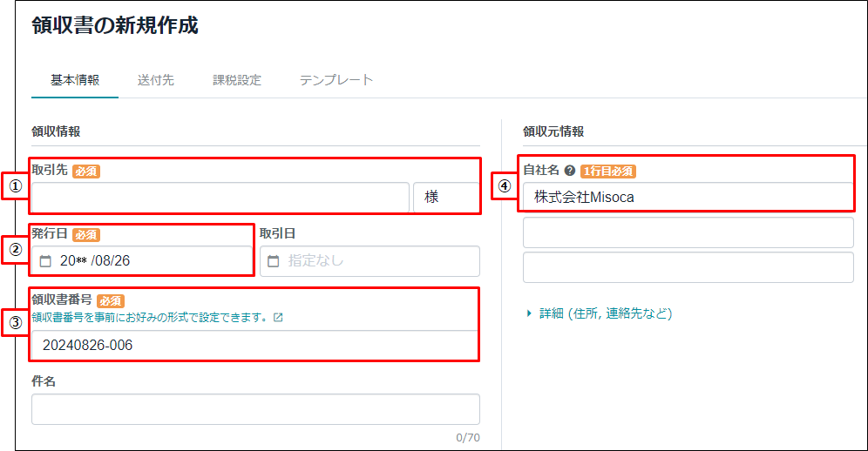Open the 領収書番号を事前にお好みの形式で設定できます link

point(150,318)
